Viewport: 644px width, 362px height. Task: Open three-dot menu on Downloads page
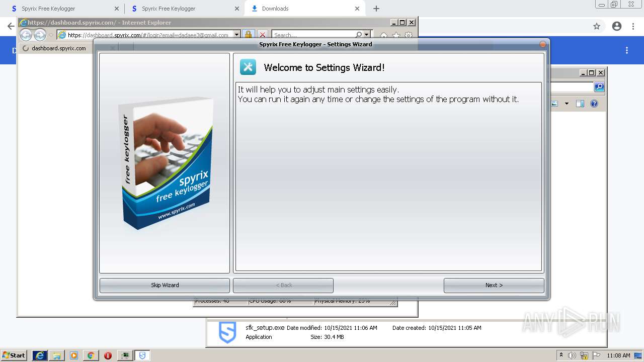[627, 50]
